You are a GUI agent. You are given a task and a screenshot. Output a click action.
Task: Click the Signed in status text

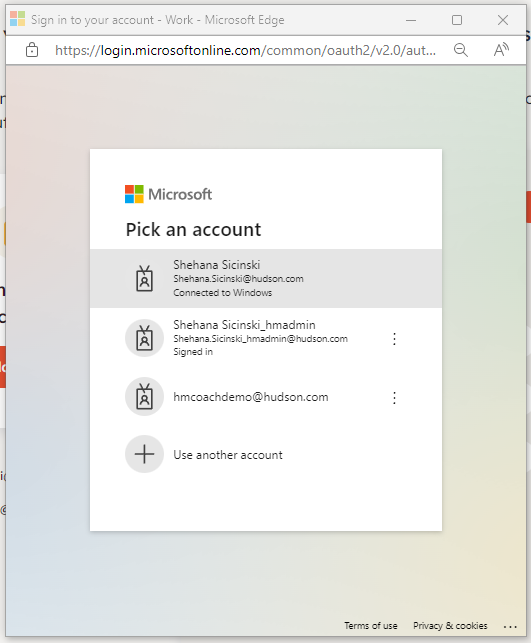coord(193,352)
